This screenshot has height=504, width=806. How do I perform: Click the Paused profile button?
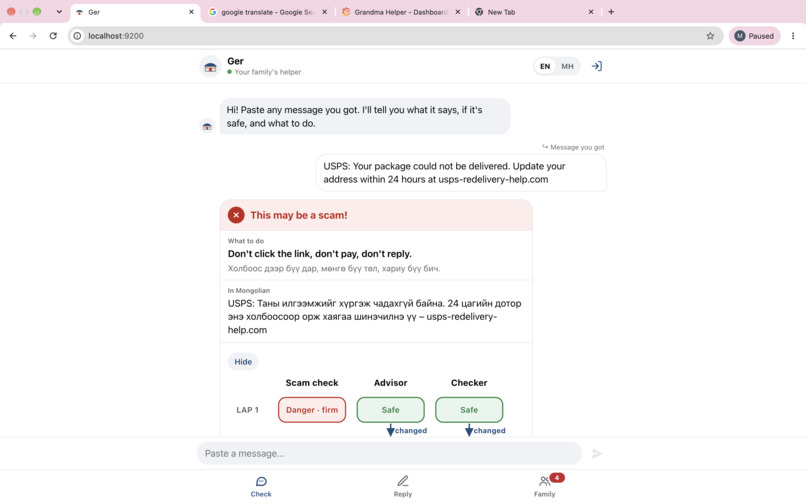pos(754,36)
